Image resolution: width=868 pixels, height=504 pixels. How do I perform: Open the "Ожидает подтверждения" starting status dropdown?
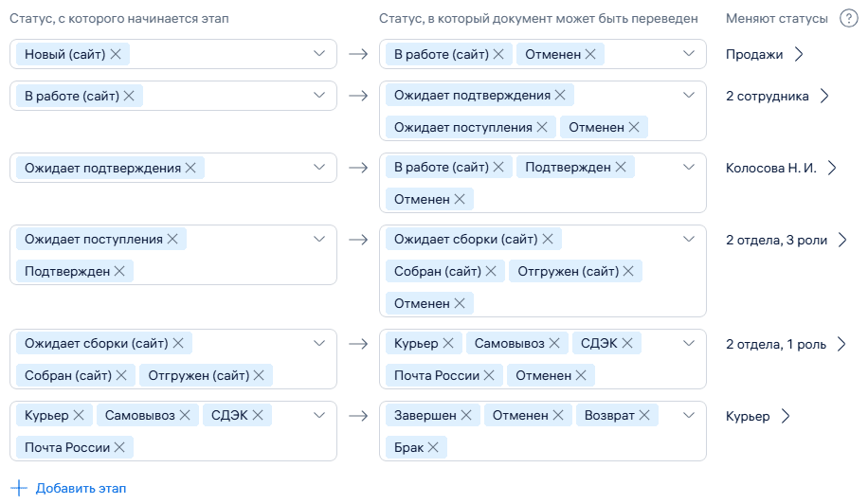click(319, 168)
